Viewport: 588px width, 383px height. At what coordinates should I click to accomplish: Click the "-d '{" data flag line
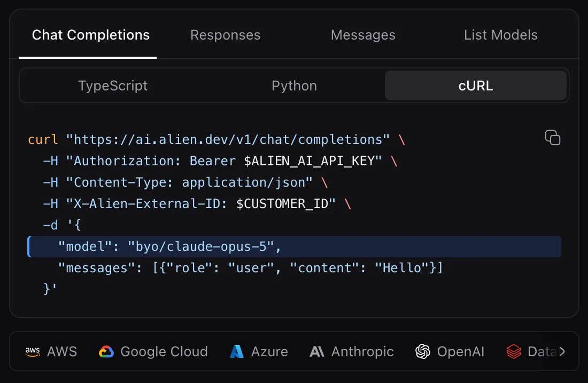click(62, 225)
